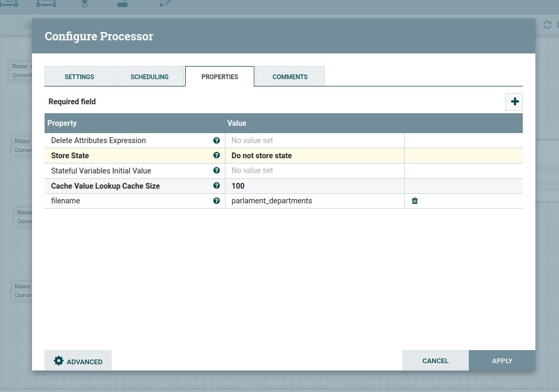
Task: Apply the processor configuration
Action: tap(502, 361)
